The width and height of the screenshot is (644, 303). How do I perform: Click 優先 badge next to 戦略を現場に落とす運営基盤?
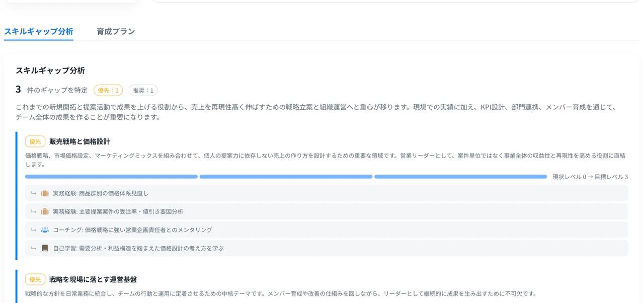(x=35, y=279)
